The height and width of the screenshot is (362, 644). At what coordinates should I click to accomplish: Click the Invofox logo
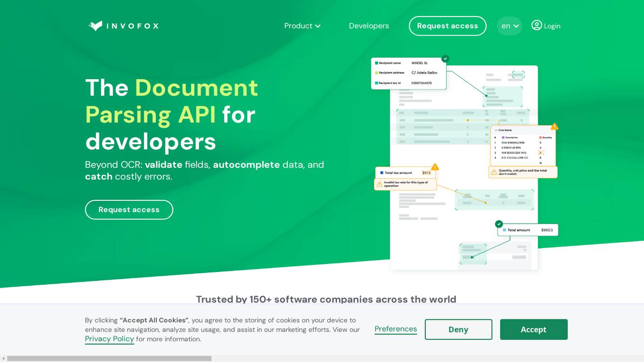pos(123,26)
